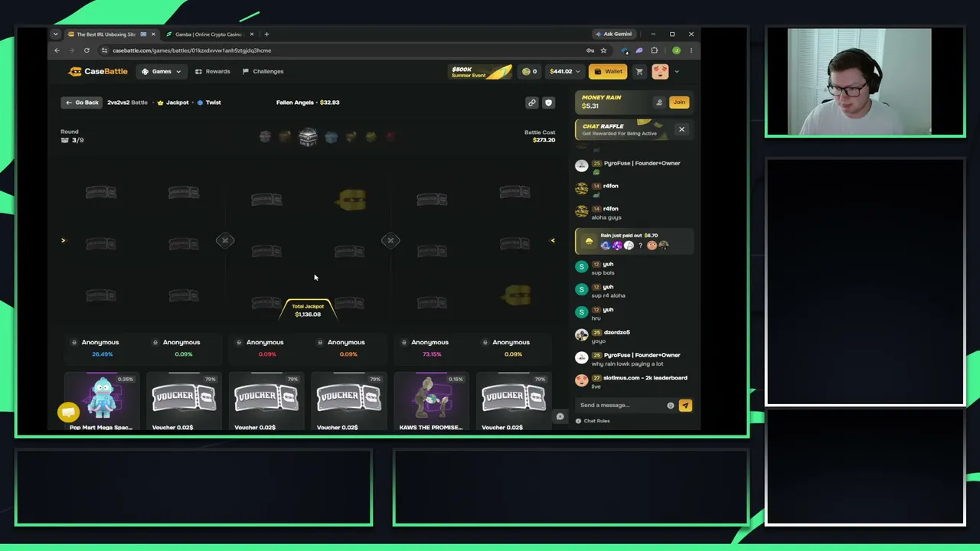This screenshot has width=980, height=551.
Task: Send the chat message
Action: [685, 406]
